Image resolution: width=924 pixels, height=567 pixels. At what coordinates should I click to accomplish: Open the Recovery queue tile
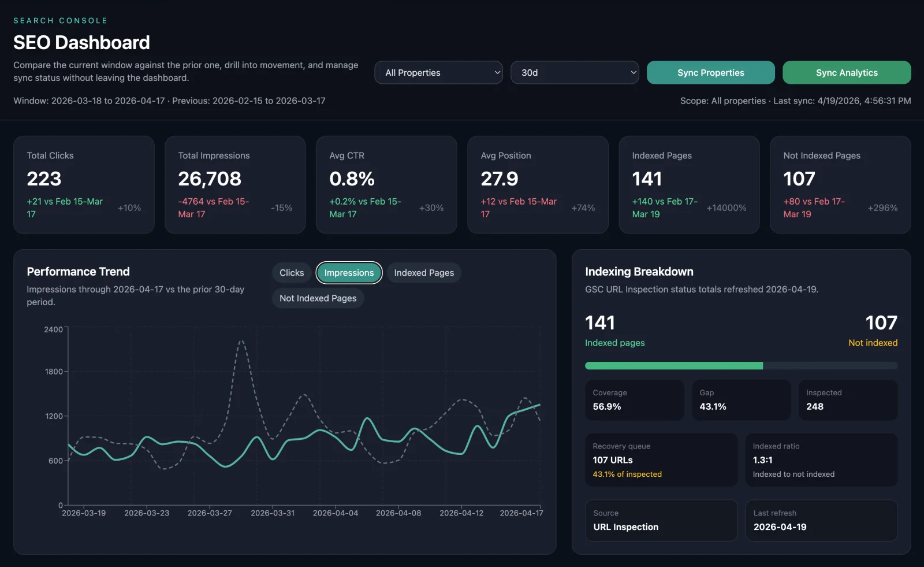click(x=661, y=459)
